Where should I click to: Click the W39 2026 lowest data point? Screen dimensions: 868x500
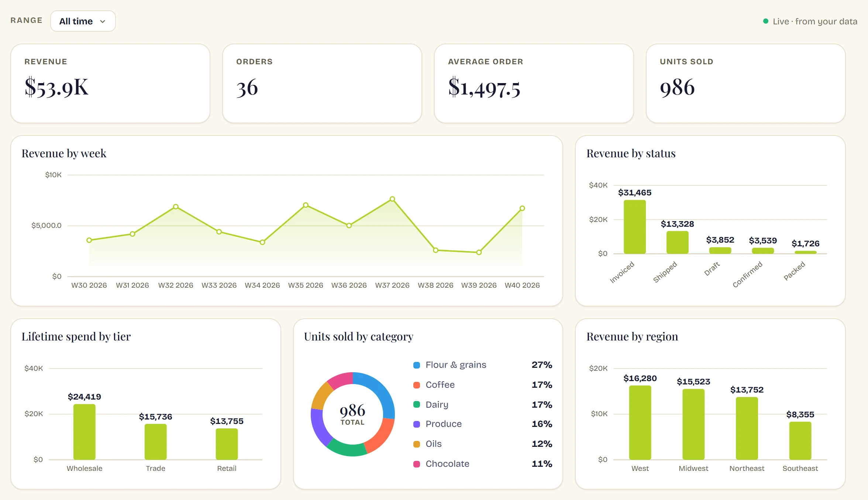pyautogui.click(x=479, y=252)
